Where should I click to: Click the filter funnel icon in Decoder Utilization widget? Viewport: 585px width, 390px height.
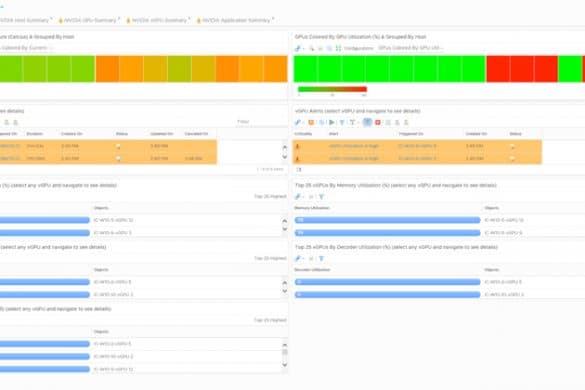click(x=321, y=258)
